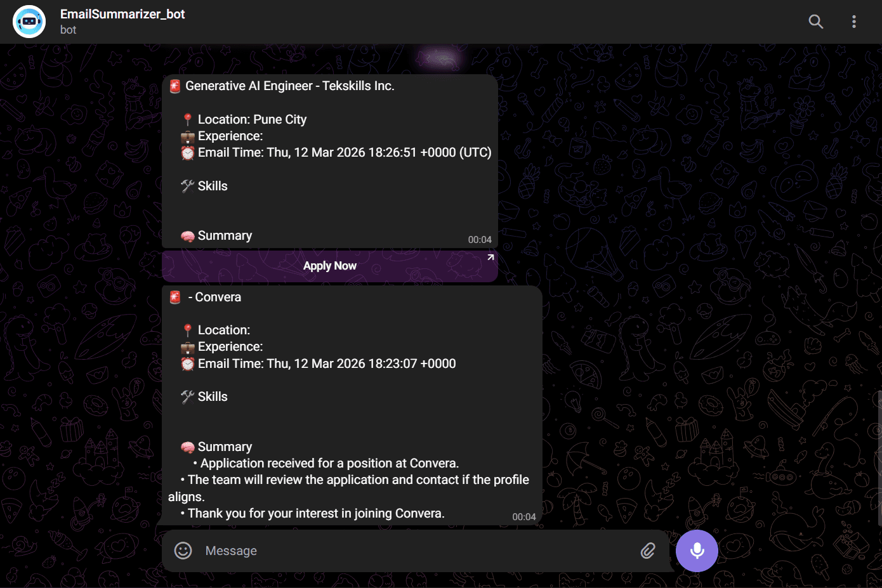Image resolution: width=882 pixels, height=588 pixels.
Task: Open the emoji picker smiley icon
Action: [183, 551]
